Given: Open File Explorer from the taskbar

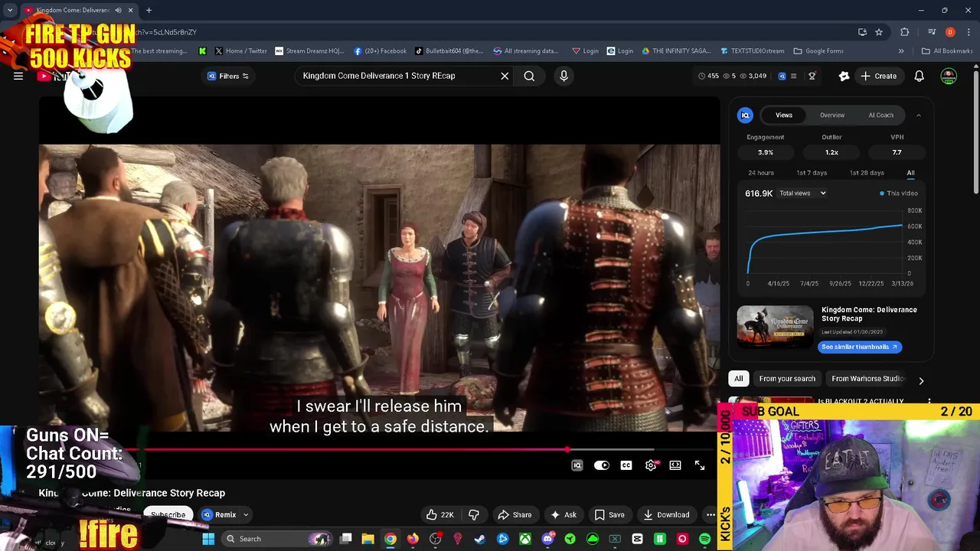Looking at the screenshot, I should click(x=368, y=539).
